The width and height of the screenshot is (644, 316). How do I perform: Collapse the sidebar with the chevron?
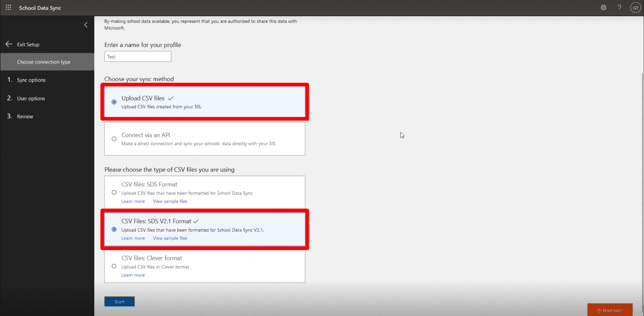[x=86, y=25]
